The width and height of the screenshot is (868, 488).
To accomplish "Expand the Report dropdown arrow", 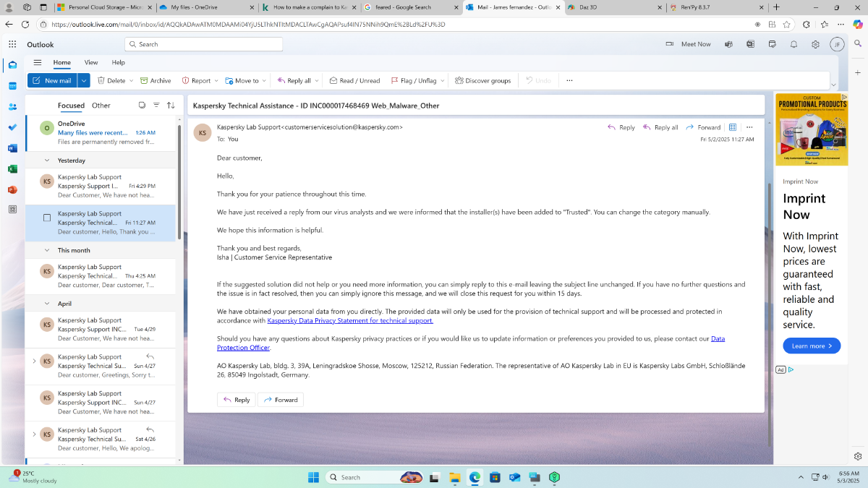I will click(x=216, y=81).
